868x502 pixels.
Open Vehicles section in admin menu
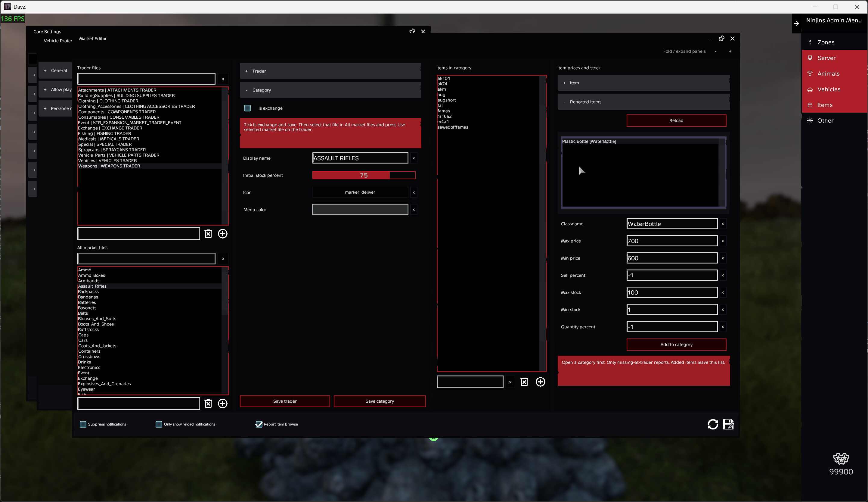tap(834, 89)
